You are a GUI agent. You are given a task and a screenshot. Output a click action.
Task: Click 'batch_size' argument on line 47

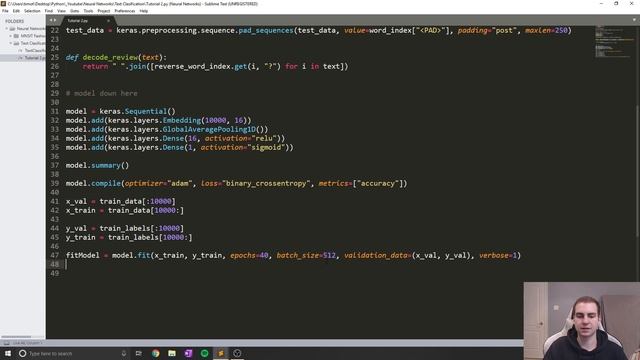[x=298, y=255]
